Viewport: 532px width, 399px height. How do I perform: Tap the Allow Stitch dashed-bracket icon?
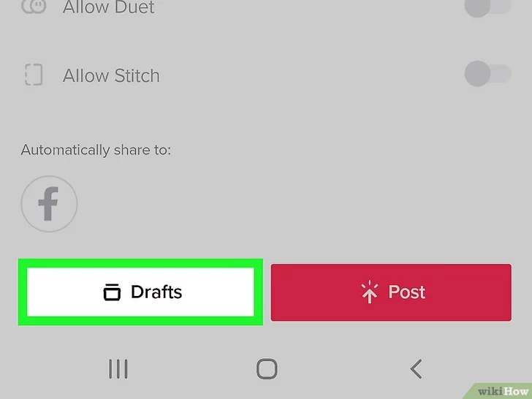34,75
